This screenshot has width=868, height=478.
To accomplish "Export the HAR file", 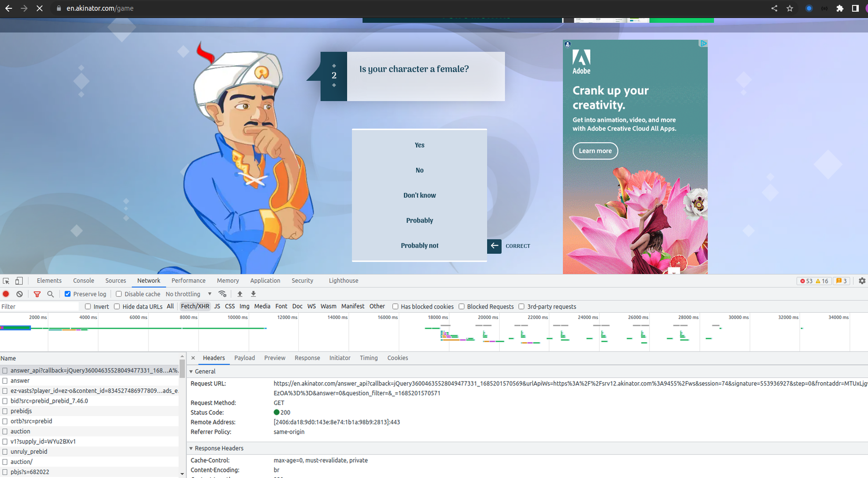I will point(254,294).
